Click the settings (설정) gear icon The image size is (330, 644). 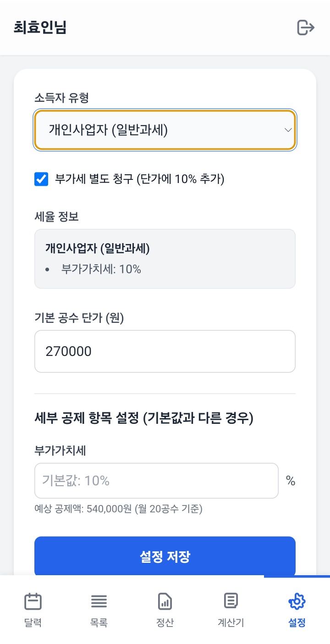tap(297, 601)
